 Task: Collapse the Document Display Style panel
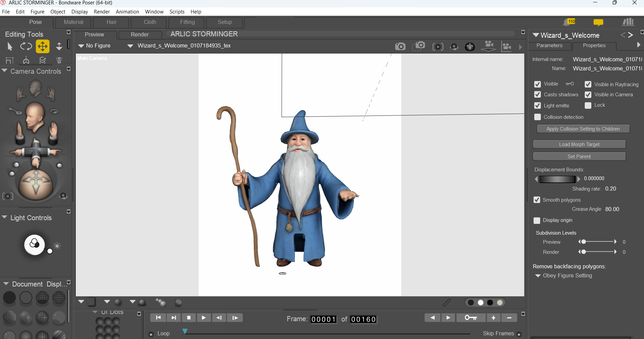tap(6, 284)
